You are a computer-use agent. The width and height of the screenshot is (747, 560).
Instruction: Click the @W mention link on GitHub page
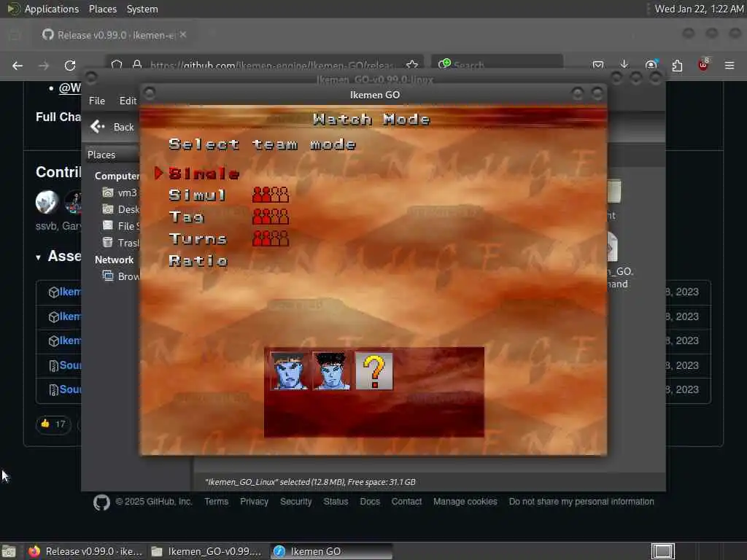point(69,88)
